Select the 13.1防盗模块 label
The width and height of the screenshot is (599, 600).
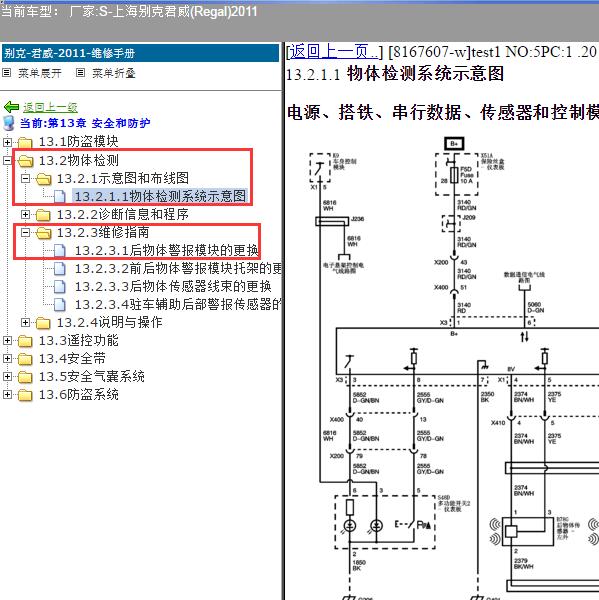[78, 142]
